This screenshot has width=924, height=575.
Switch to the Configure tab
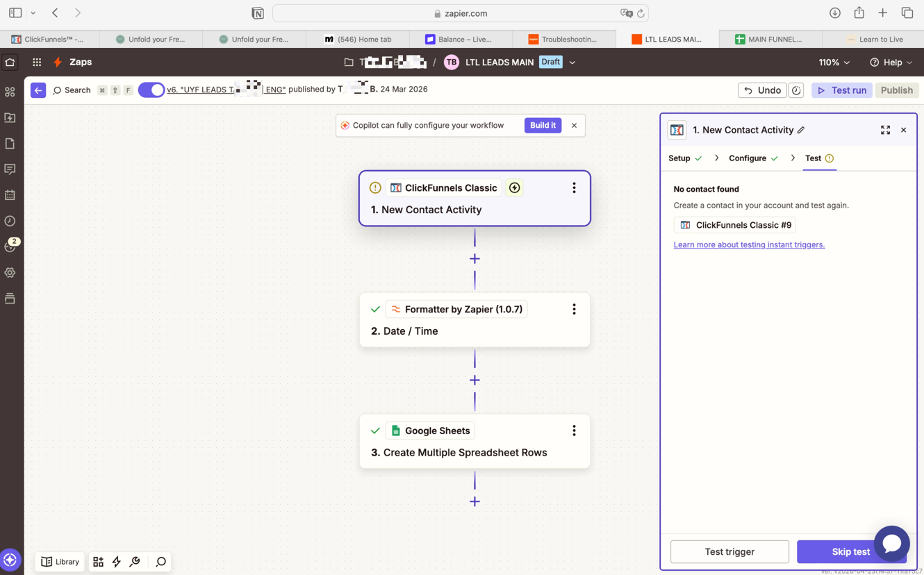tap(754, 158)
